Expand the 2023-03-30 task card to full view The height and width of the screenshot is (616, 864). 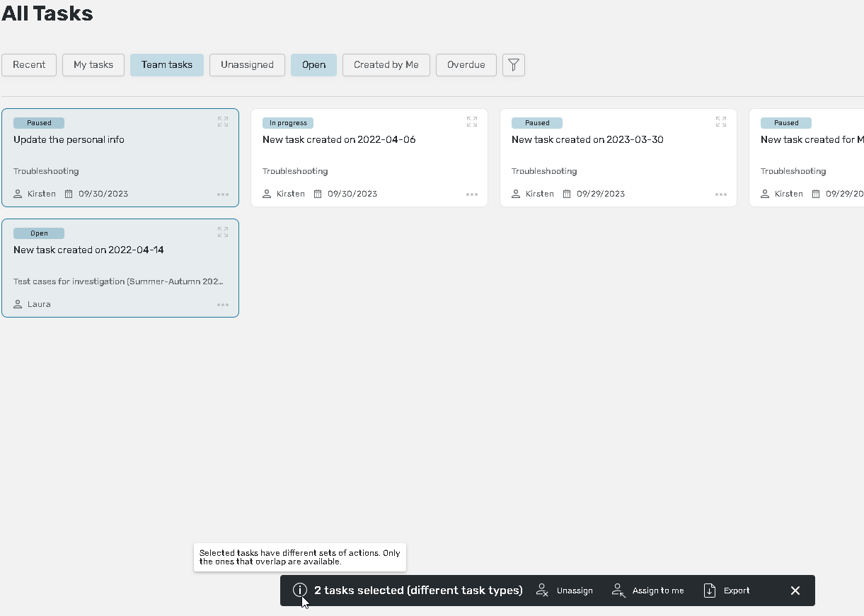click(721, 122)
